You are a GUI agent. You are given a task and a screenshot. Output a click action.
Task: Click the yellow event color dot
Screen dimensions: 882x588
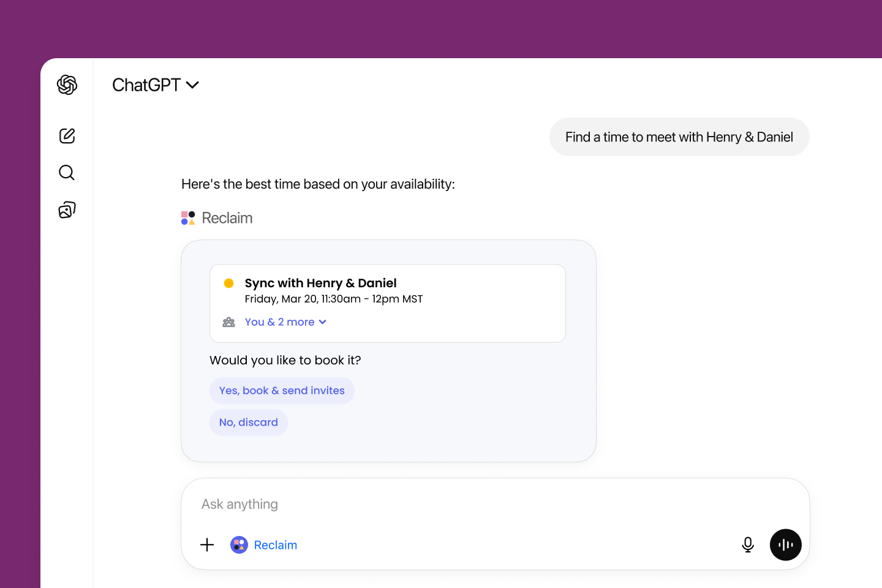[x=228, y=283]
